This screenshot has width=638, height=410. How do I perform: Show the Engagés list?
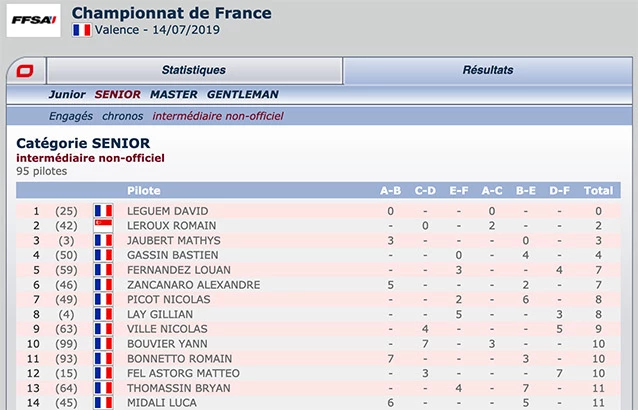point(71,116)
